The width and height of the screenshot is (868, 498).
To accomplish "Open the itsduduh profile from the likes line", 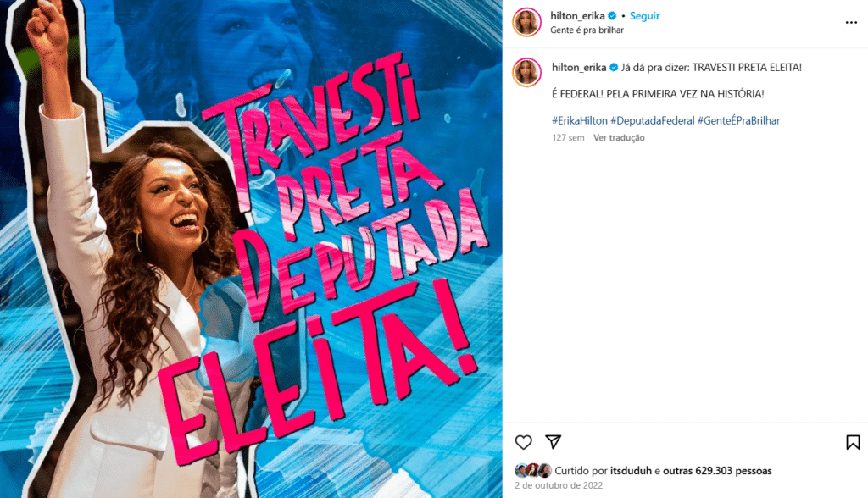I will point(631,471).
